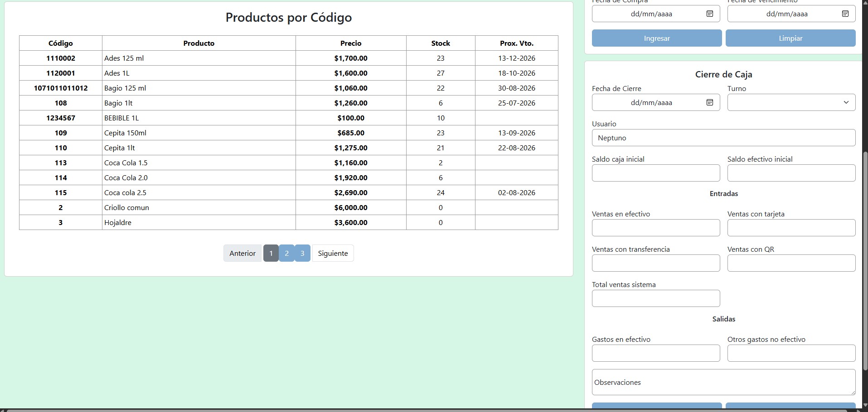Select the Cepita 150ml product cell

click(199, 133)
